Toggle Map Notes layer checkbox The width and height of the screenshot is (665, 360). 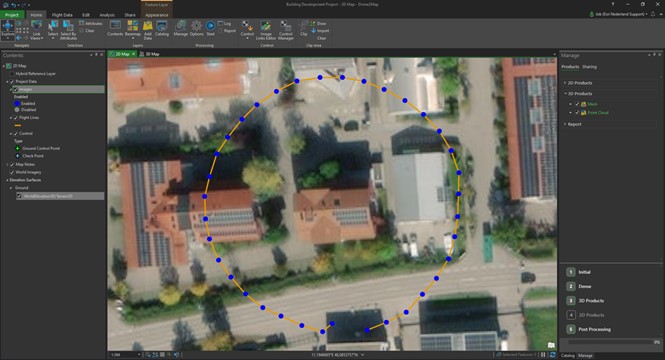(x=12, y=164)
